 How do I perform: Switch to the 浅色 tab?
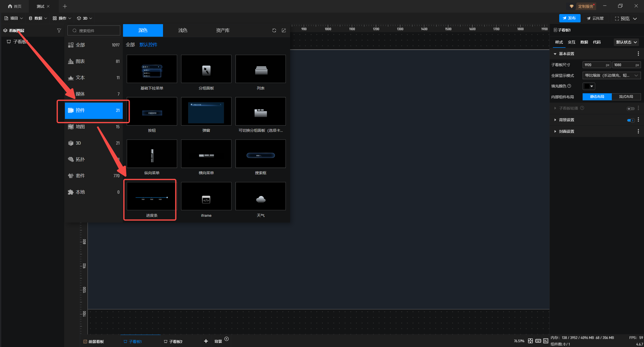(183, 30)
